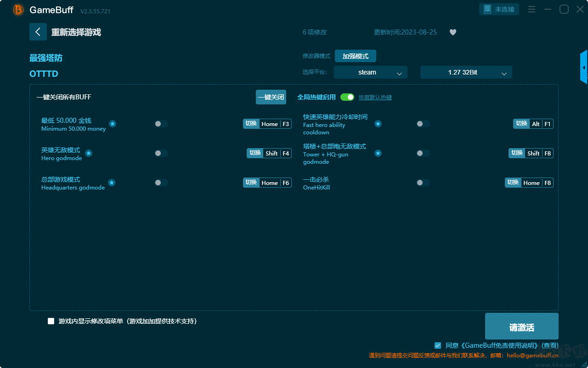Click Shift F4 hotkey field

click(x=277, y=153)
